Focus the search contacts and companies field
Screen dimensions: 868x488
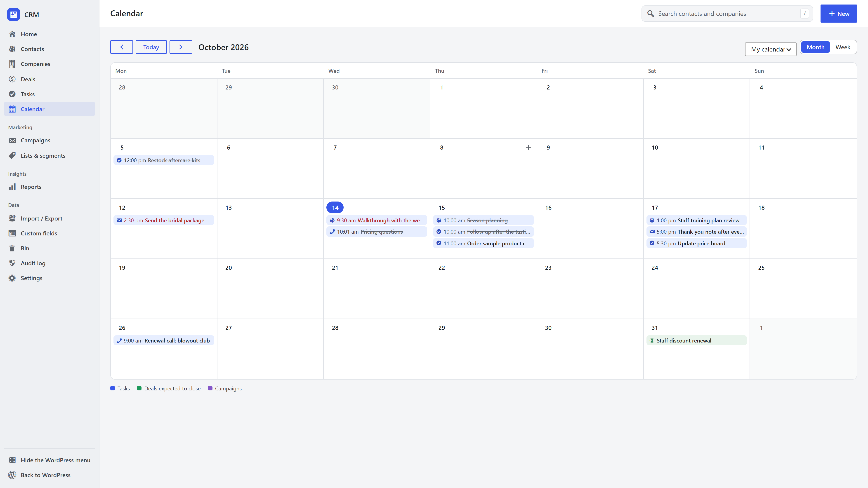click(727, 14)
